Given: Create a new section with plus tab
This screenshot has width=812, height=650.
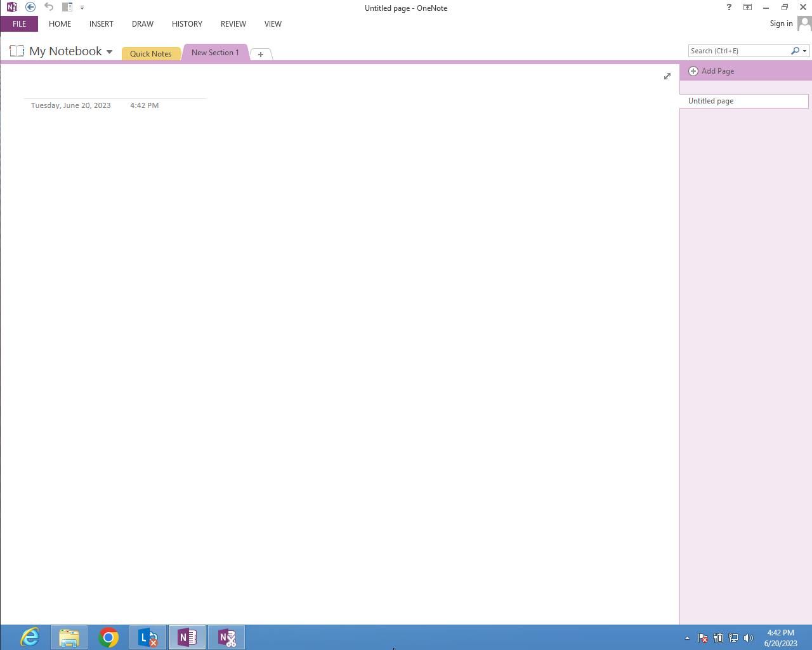Looking at the screenshot, I should pyautogui.click(x=260, y=55).
